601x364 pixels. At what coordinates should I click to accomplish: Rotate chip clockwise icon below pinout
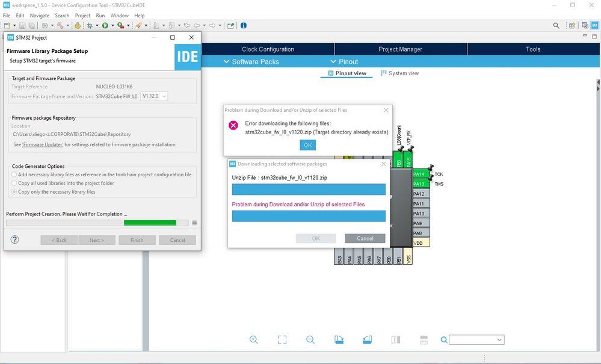(339, 339)
